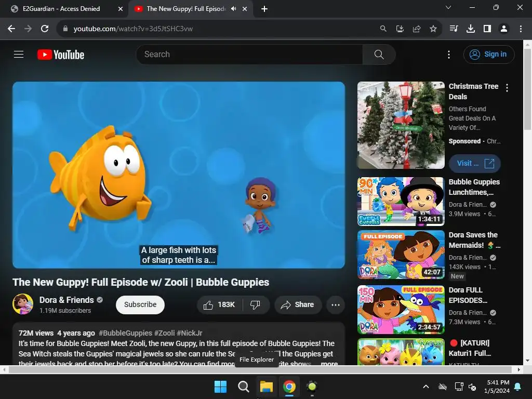The width and height of the screenshot is (532, 399).
Task: Open the Dora & Friends channel avatar
Action: [x=23, y=304]
